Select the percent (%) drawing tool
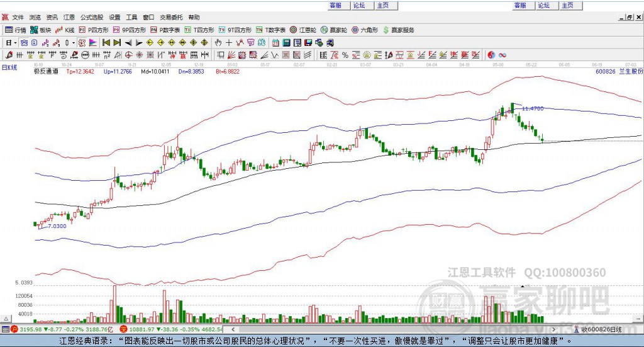 [x=345, y=55]
